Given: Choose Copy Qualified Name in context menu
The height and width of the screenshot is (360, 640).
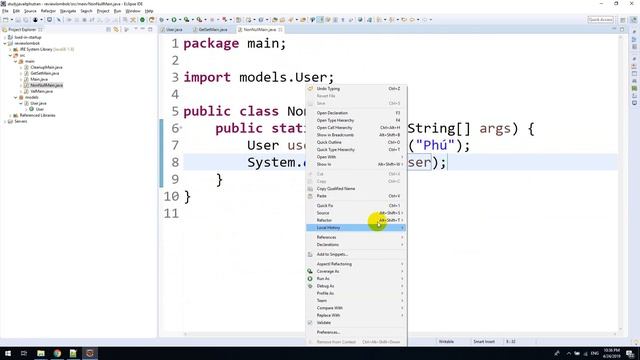Looking at the screenshot, I should [356, 189].
